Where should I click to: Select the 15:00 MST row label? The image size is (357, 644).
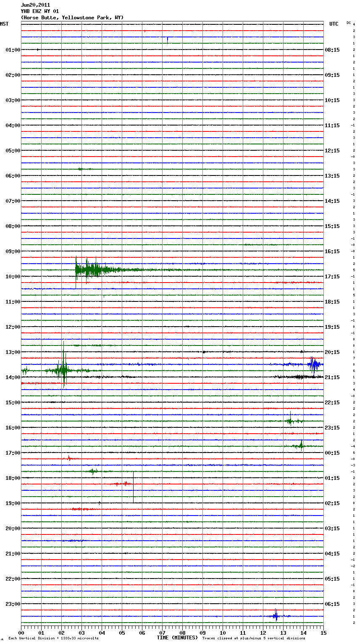13,403
